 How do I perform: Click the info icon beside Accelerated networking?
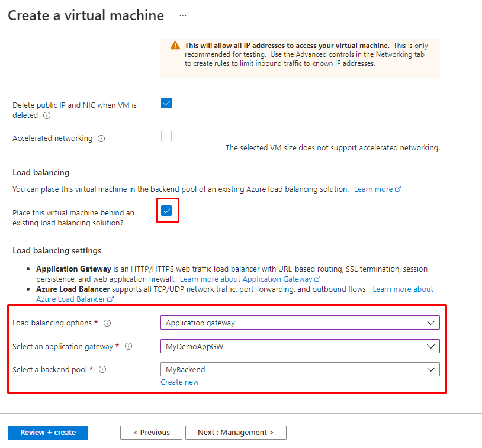(101, 138)
